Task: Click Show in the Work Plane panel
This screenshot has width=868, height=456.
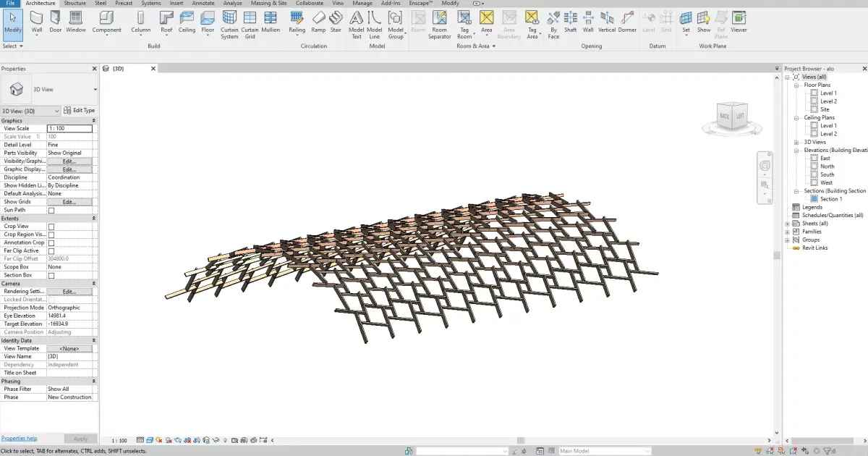Action: [x=702, y=24]
